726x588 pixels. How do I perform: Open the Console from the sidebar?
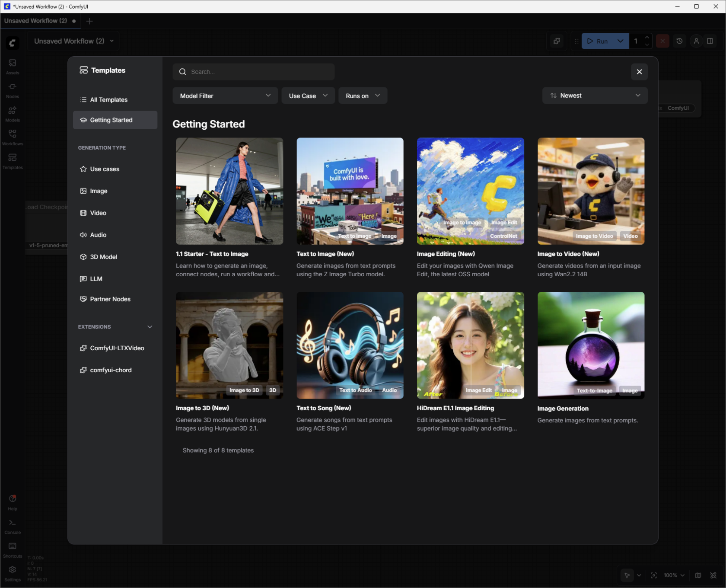[x=12, y=525]
